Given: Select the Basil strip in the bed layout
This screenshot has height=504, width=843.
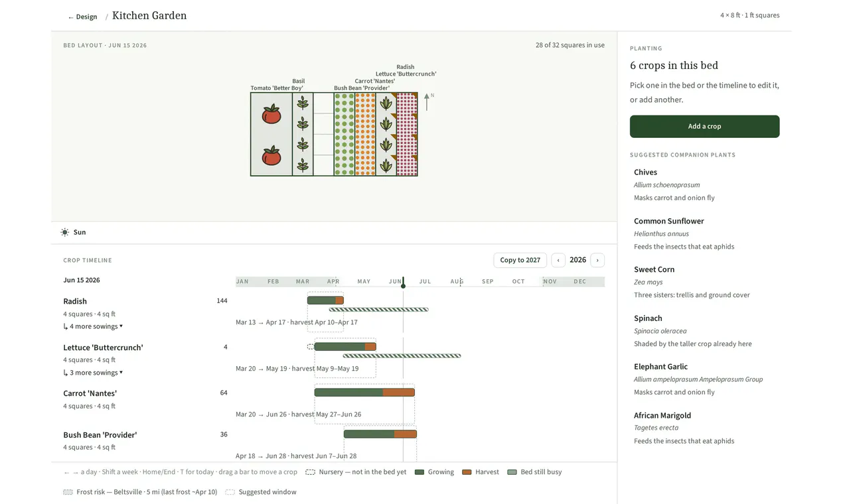Looking at the screenshot, I should 303,134.
